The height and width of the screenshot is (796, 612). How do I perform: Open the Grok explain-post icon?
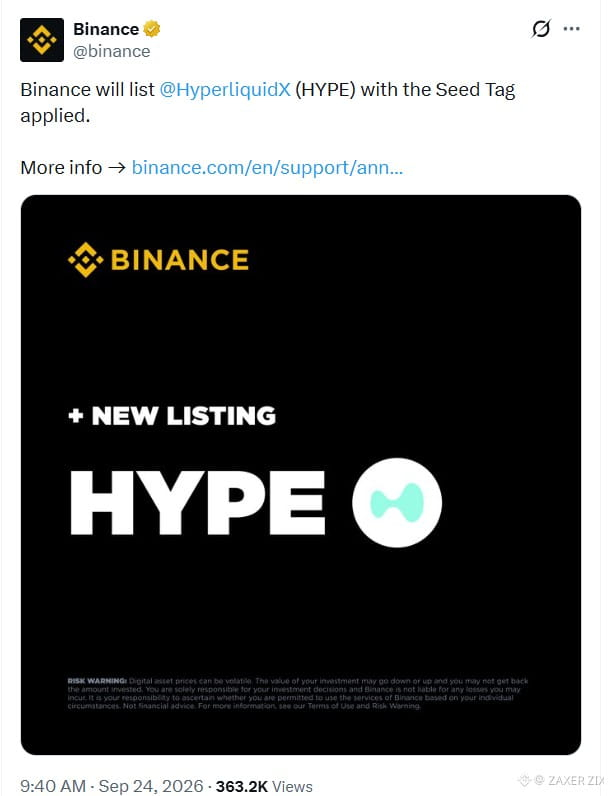pos(541,29)
